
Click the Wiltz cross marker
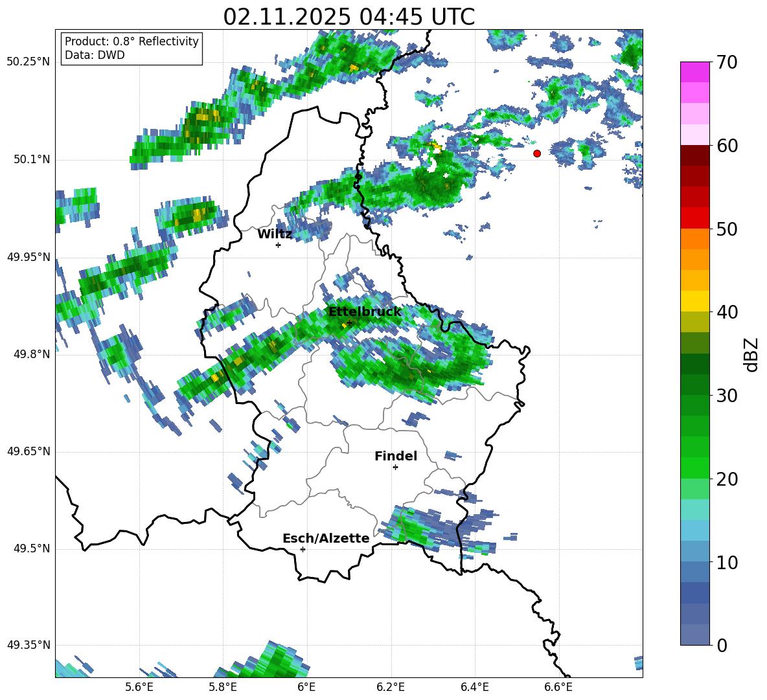(x=279, y=245)
